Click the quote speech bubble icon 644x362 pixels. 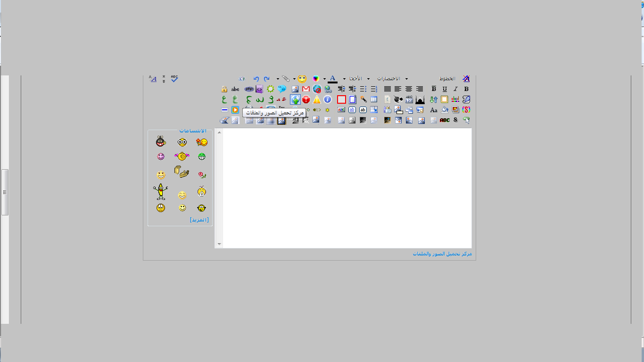(x=282, y=89)
